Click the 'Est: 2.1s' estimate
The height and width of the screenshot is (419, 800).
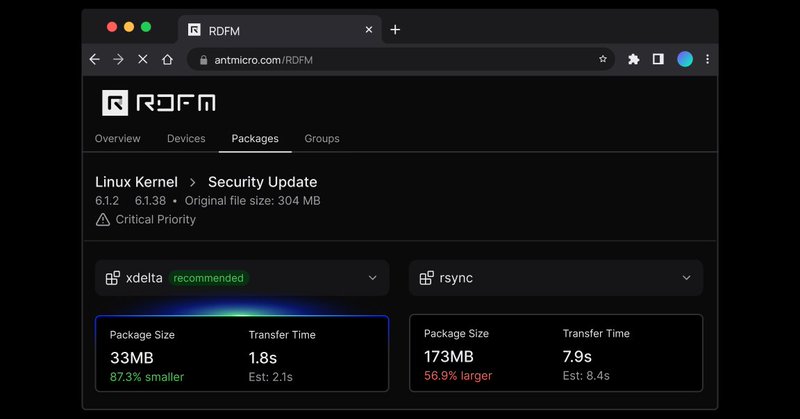270,377
